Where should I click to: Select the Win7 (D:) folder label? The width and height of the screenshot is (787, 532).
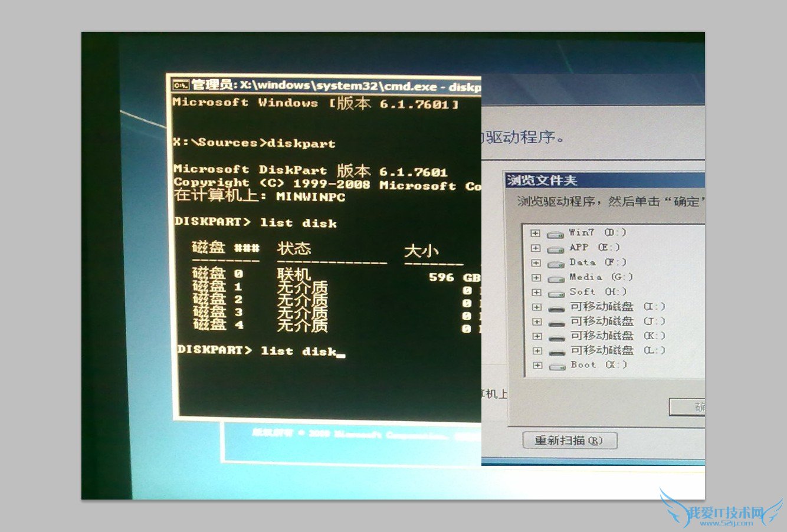pyautogui.click(x=598, y=232)
